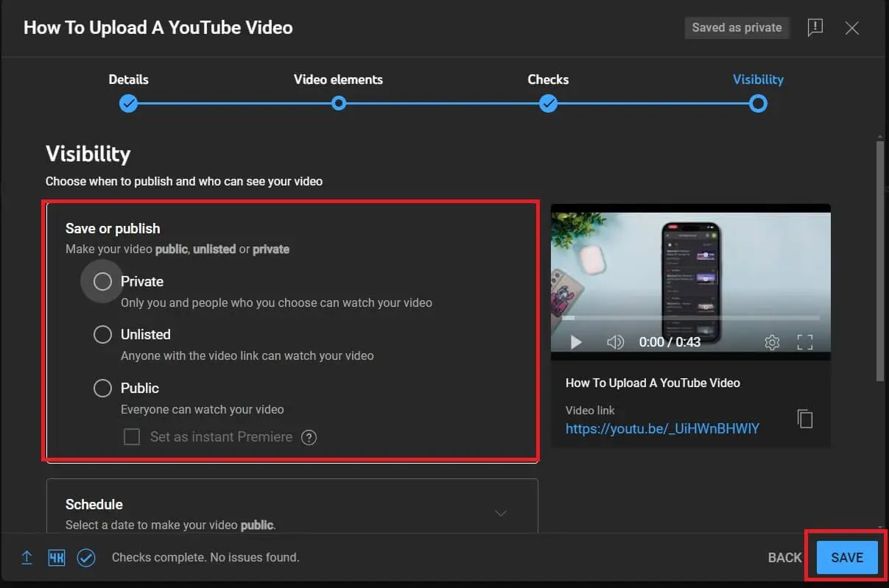Image resolution: width=889 pixels, height=588 pixels.
Task: Go to the Checks step
Action: pos(548,91)
